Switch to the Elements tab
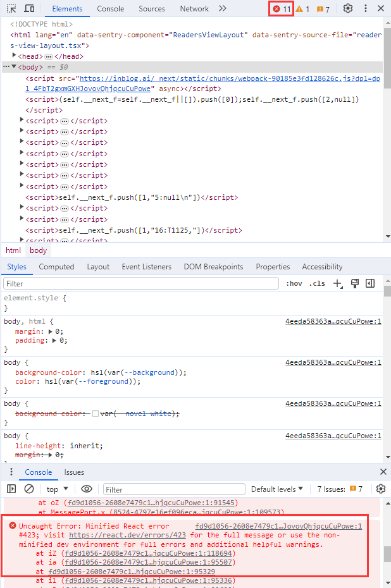 click(x=67, y=9)
